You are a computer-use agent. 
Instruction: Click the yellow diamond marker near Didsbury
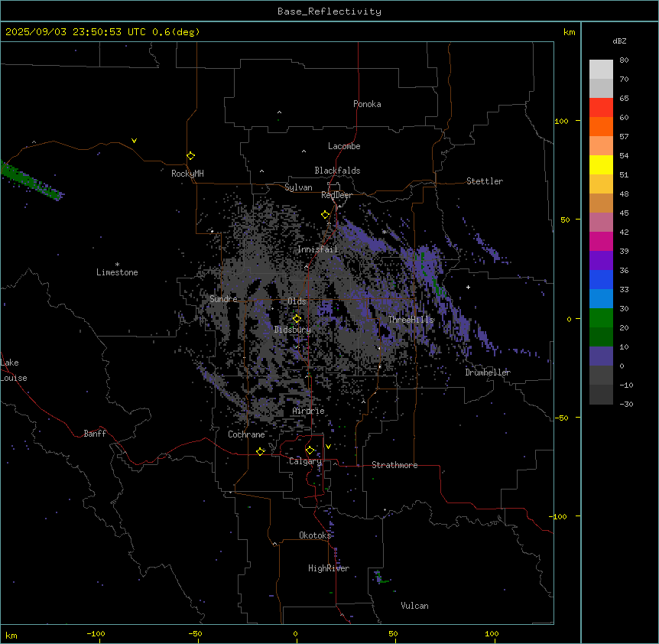coord(297,319)
